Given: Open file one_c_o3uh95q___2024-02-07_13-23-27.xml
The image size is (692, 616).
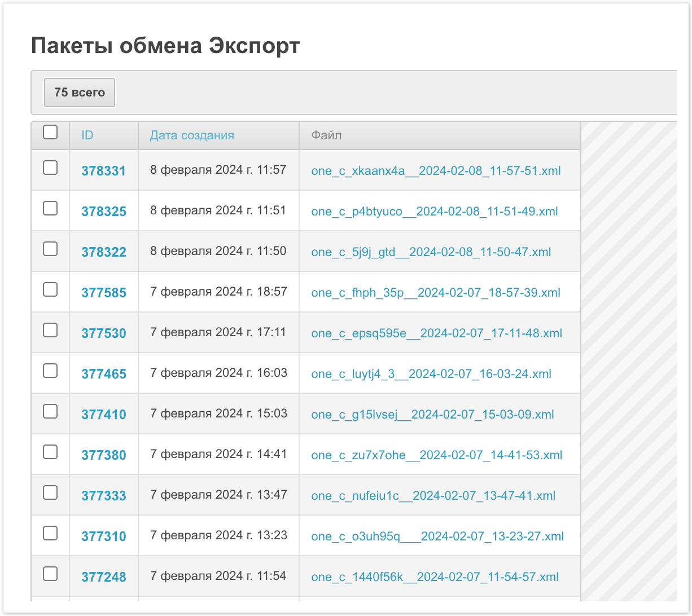Looking at the screenshot, I should tap(437, 536).
